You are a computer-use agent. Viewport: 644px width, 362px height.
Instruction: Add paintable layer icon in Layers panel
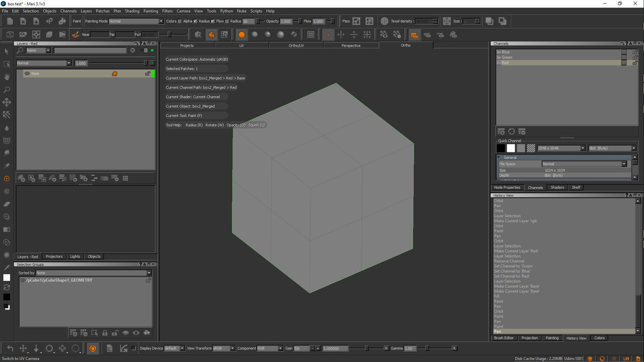coord(21,178)
